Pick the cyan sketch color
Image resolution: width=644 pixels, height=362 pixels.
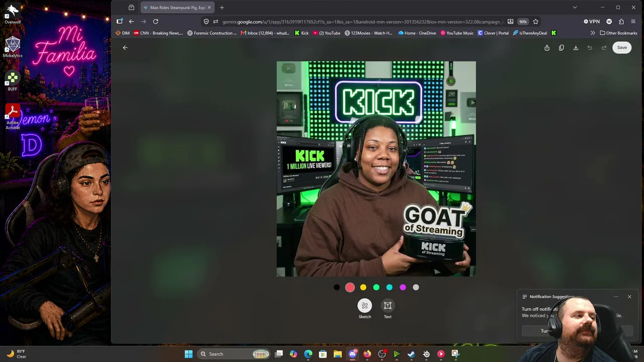(389, 287)
